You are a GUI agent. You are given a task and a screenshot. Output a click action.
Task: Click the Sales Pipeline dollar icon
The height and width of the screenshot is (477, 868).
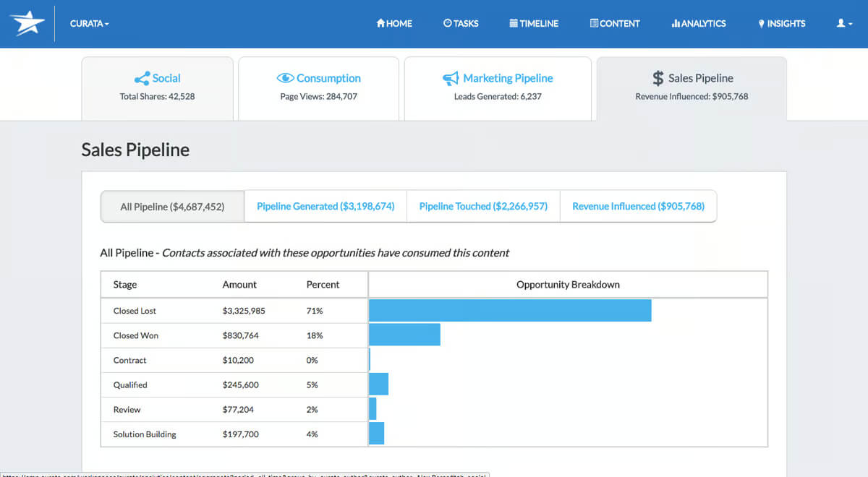point(658,78)
